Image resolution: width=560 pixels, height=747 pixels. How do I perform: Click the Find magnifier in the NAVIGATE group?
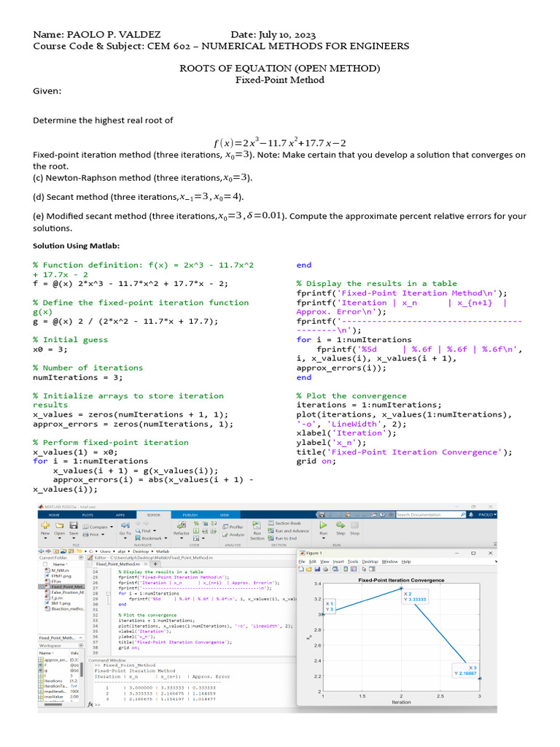click(138, 531)
